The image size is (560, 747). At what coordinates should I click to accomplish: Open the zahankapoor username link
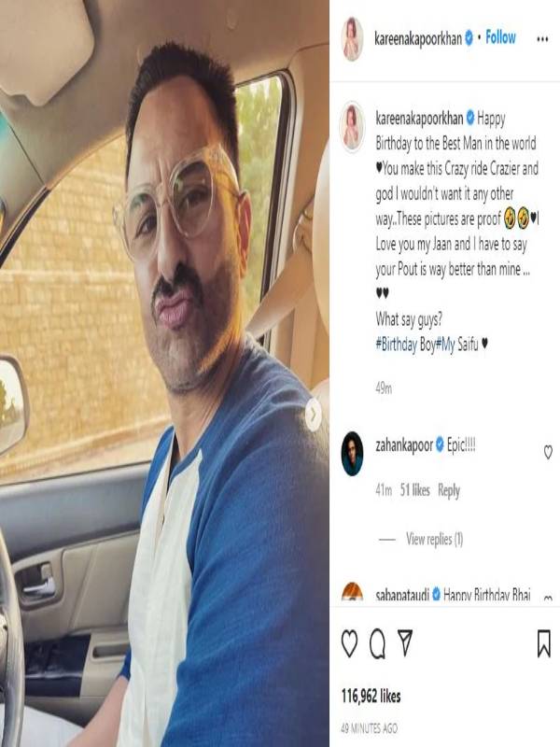coord(404,445)
